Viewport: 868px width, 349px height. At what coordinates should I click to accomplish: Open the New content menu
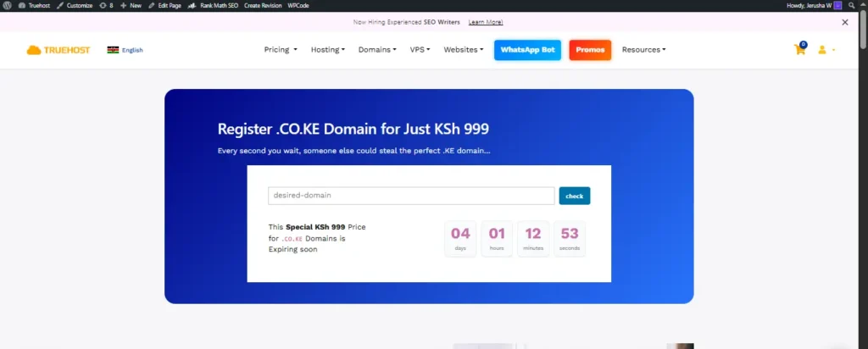tap(131, 6)
